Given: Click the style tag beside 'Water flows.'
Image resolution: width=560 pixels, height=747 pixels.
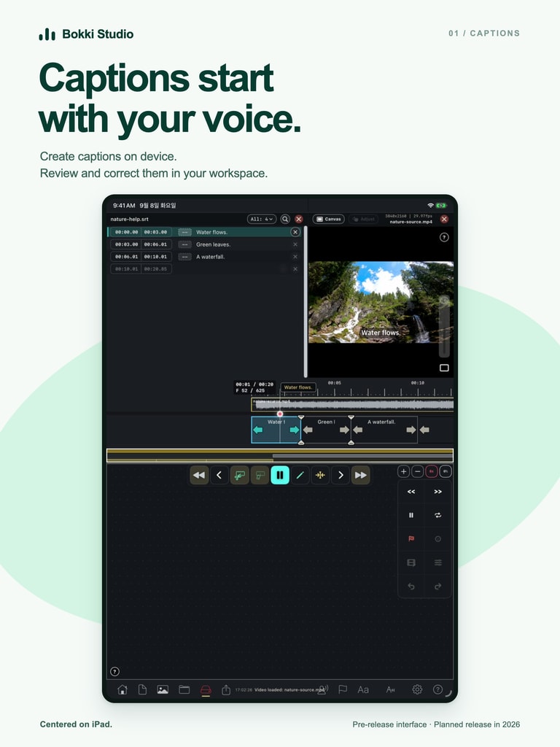Looking at the screenshot, I should 184,232.
